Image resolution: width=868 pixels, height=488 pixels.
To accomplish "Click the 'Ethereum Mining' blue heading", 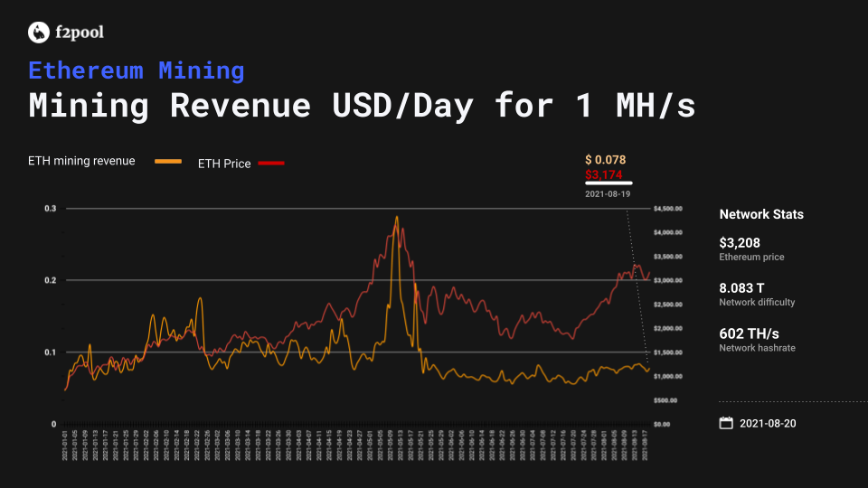I will 137,70.
